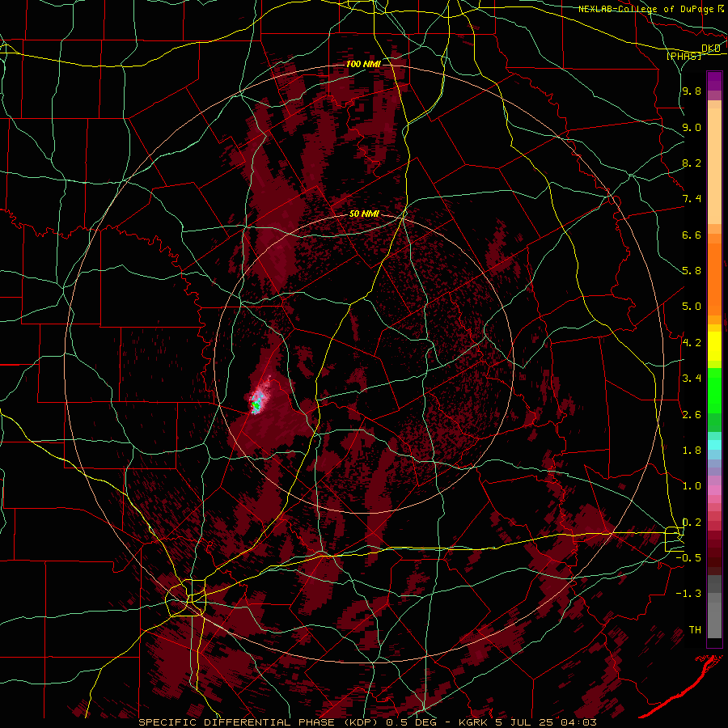Click the DKD product code label
This screenshot has height=728, width=728.
710,48
